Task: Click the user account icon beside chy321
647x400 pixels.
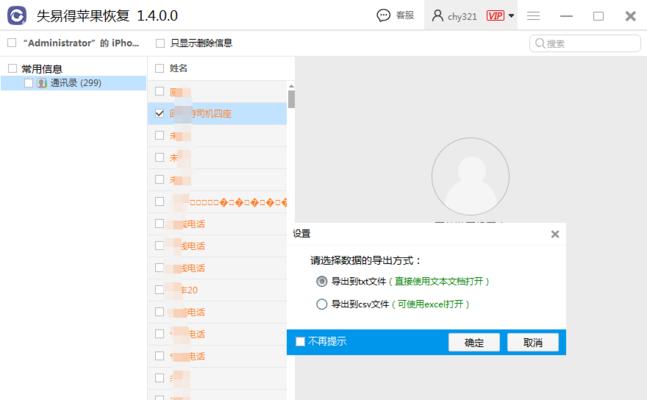Action: (x=437, y=16)
